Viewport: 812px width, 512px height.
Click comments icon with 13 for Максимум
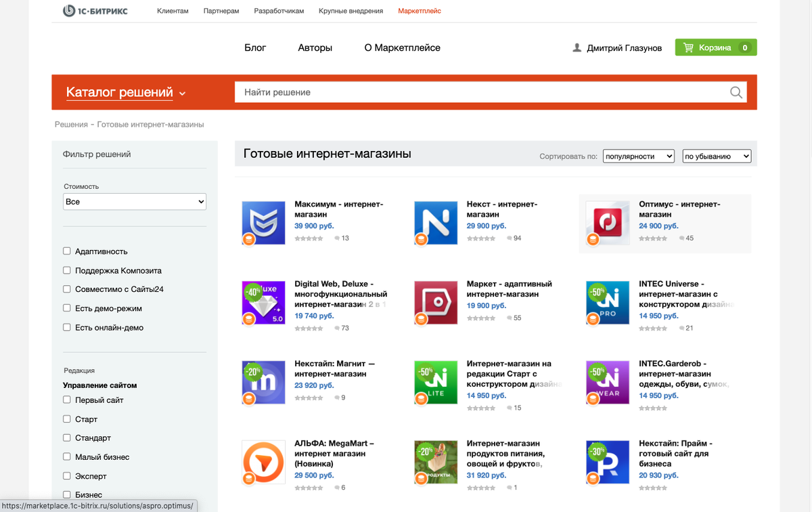[x=337, y=238]
